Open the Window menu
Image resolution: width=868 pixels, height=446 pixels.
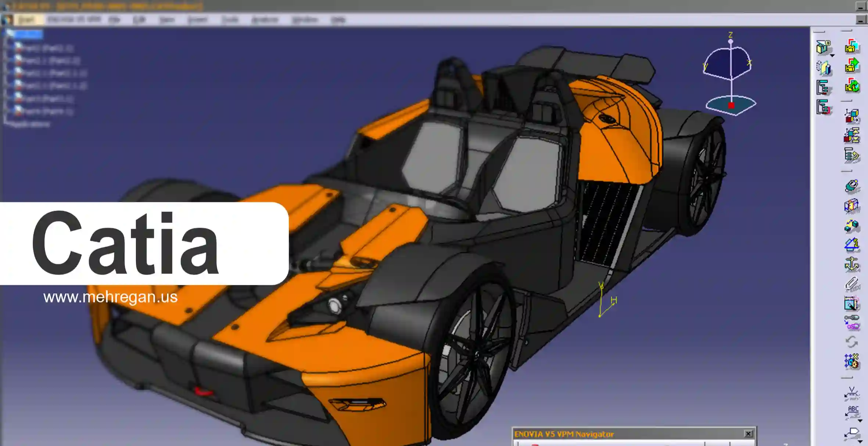305,20
